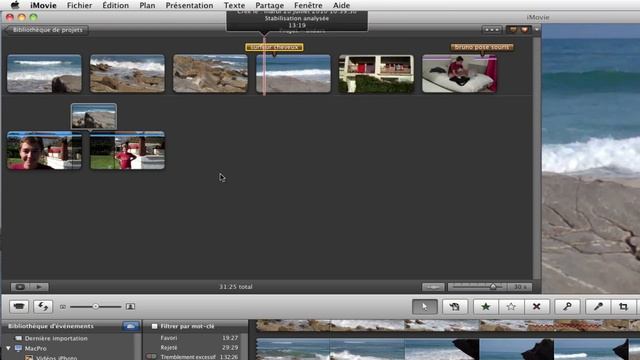Screen dimensions: 640x360
Task: Open the Texte menu
Action: point(234,5)
